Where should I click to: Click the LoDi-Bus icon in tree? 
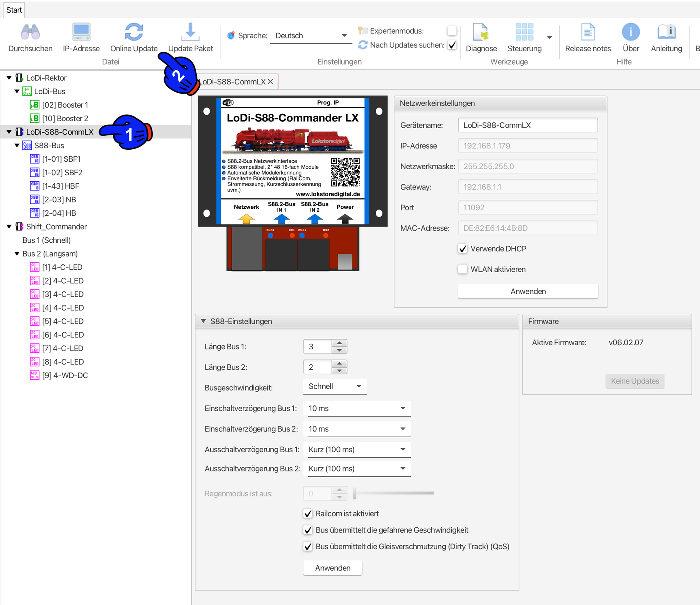27,91
